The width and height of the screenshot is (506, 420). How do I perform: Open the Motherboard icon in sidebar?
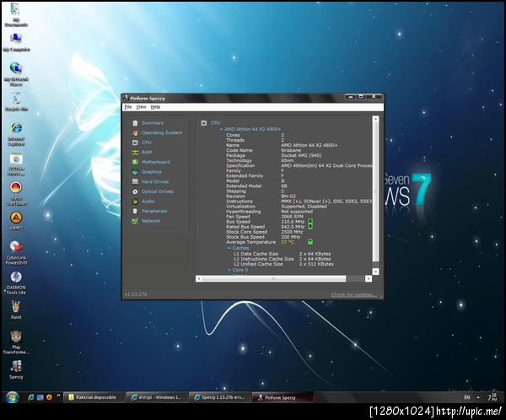coord(135,162)
